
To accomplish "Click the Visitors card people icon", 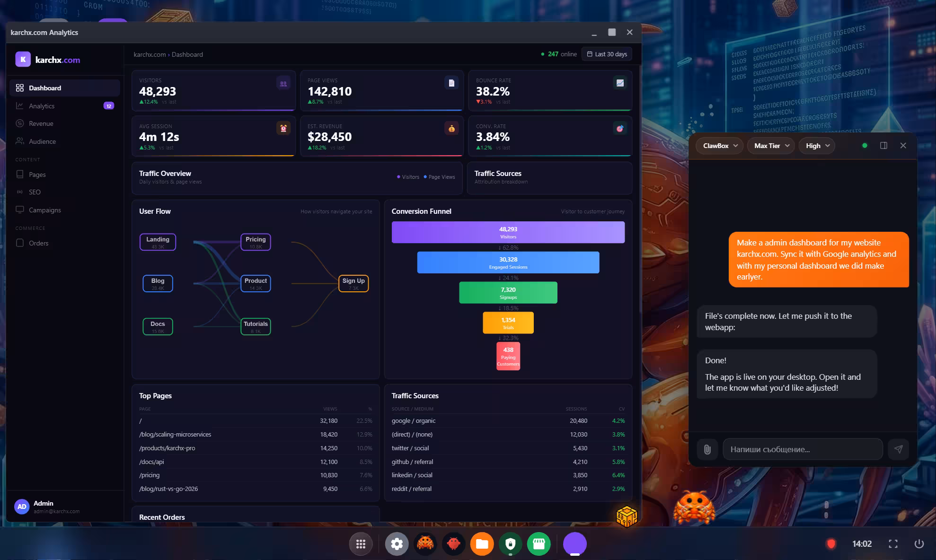I will click(283, 84).
